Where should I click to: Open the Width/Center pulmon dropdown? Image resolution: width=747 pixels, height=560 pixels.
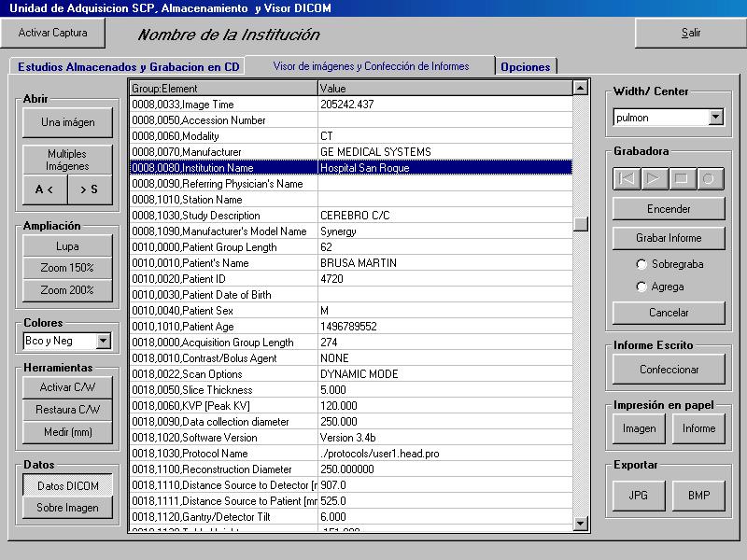click(716, 118)
